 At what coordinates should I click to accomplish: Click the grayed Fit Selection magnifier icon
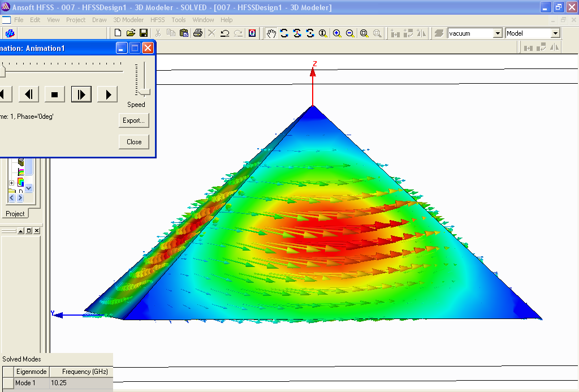click(377, 33)
